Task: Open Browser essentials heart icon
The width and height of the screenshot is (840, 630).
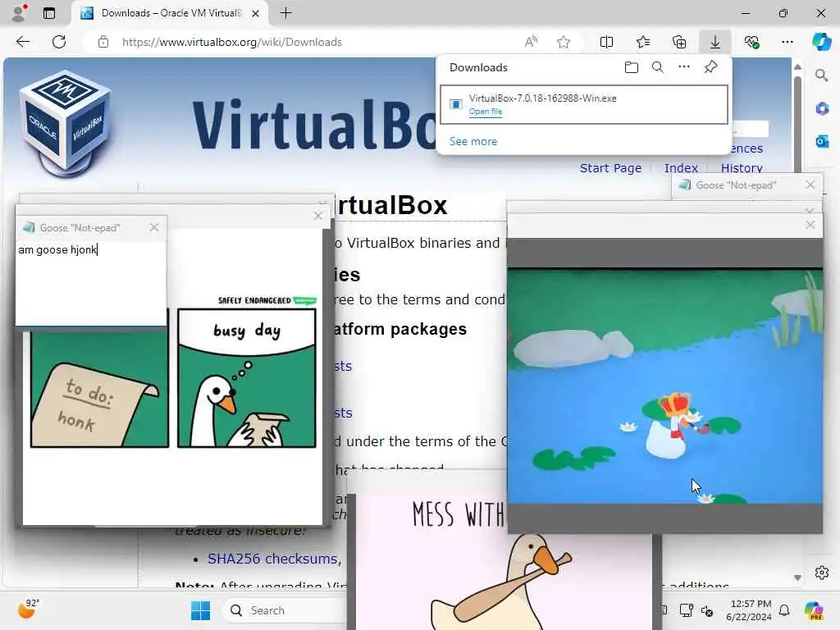Action: pyautogui.click(x=751, y=42)
